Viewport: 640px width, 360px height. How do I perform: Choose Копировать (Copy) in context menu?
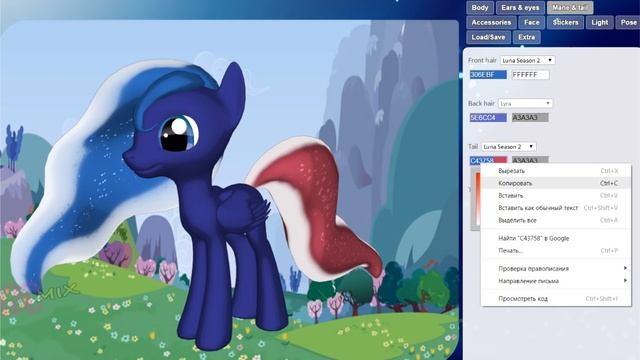[556, 183]
